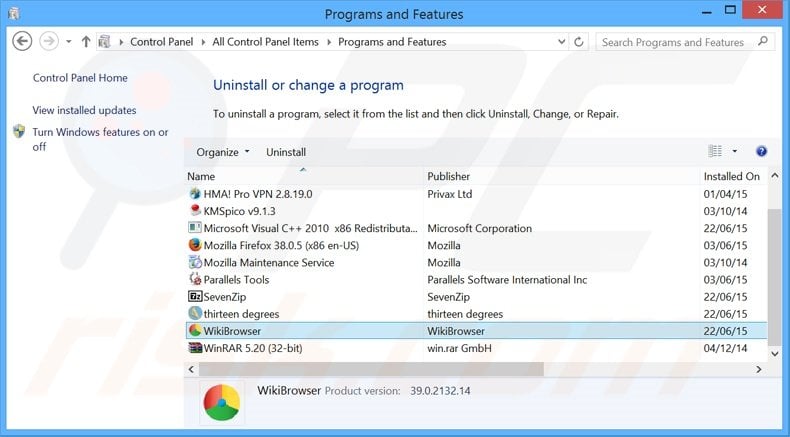Select Mozilla Maintenance Service entry

click(x=269, y=263)
